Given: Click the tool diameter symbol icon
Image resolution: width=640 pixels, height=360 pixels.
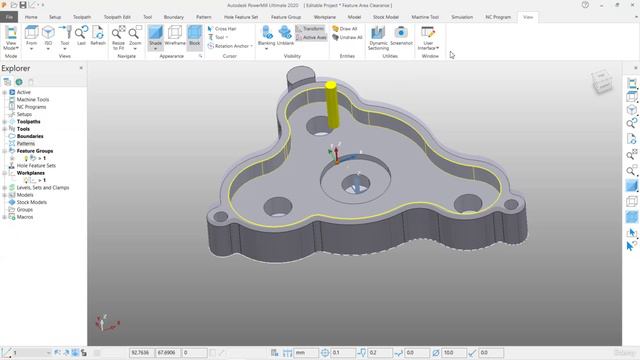Looking at the screenshot, I should click(x=436, y=353).
